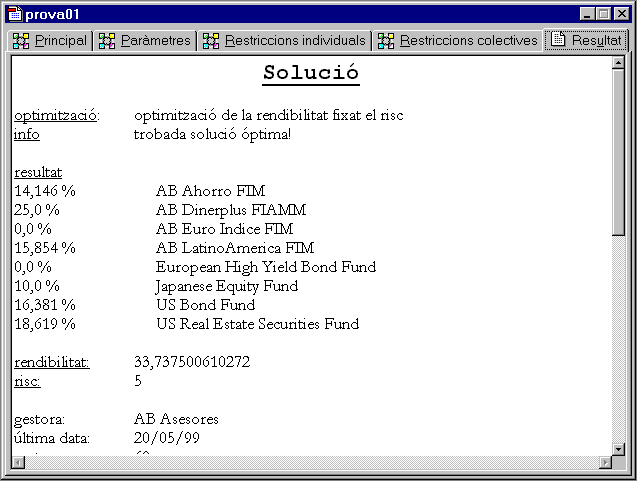Click the risc value 5
The image size is (637, 481).
[x=138, y=381]
